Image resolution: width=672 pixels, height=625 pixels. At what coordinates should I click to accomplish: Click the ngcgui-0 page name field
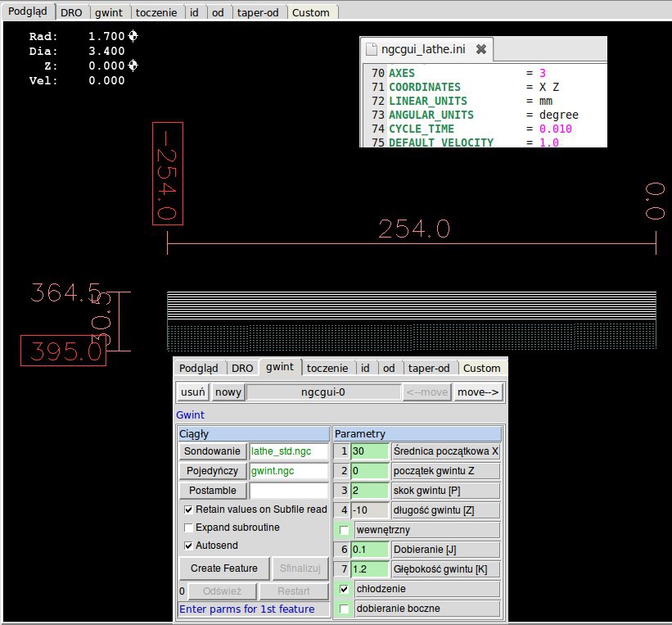(323, 392)
